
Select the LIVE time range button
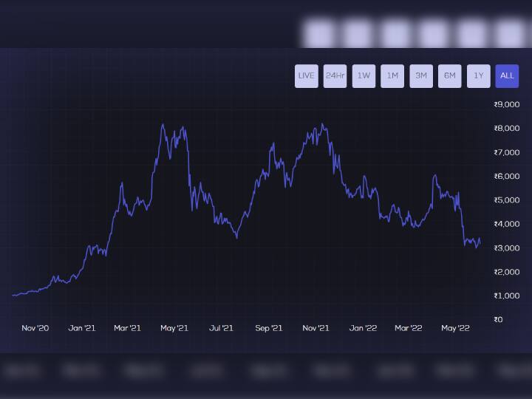coord(306,75)
